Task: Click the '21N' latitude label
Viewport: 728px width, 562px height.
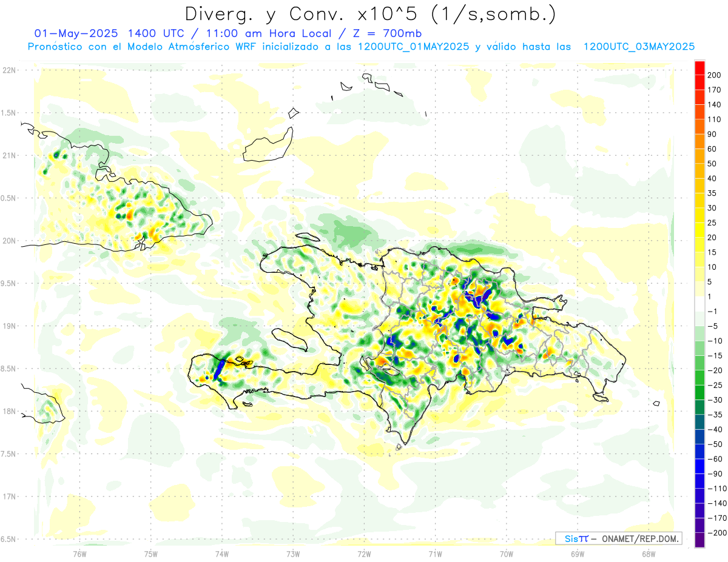Action: [8, 155]
